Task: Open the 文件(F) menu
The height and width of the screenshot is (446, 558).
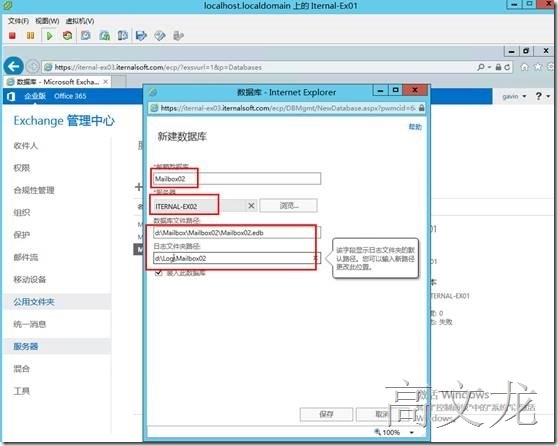Action: (18, 21)
